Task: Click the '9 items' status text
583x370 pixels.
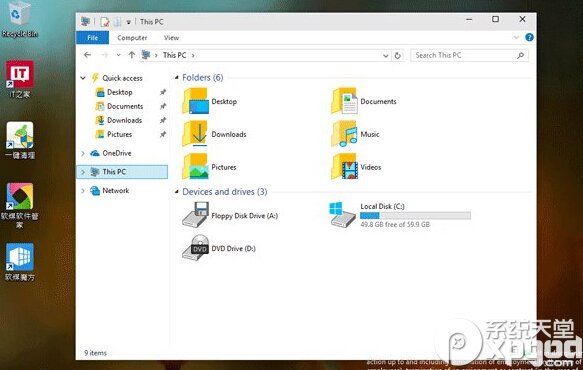Action: click(x=96, y=353)
